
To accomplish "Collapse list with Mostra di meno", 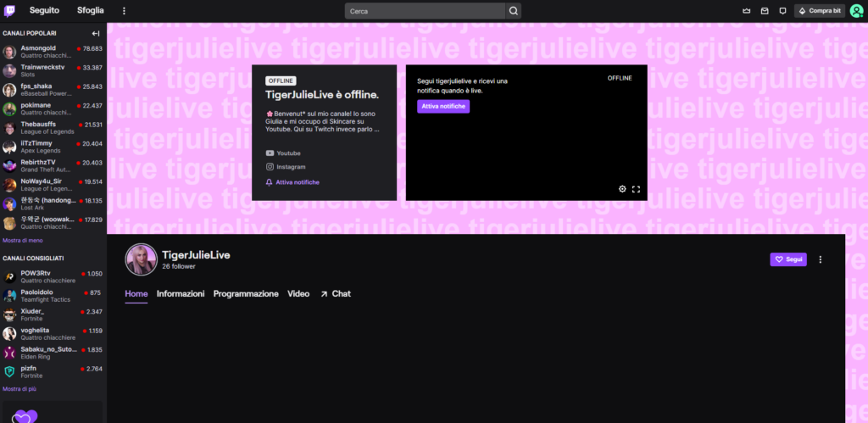I will (x=23, y=240).
